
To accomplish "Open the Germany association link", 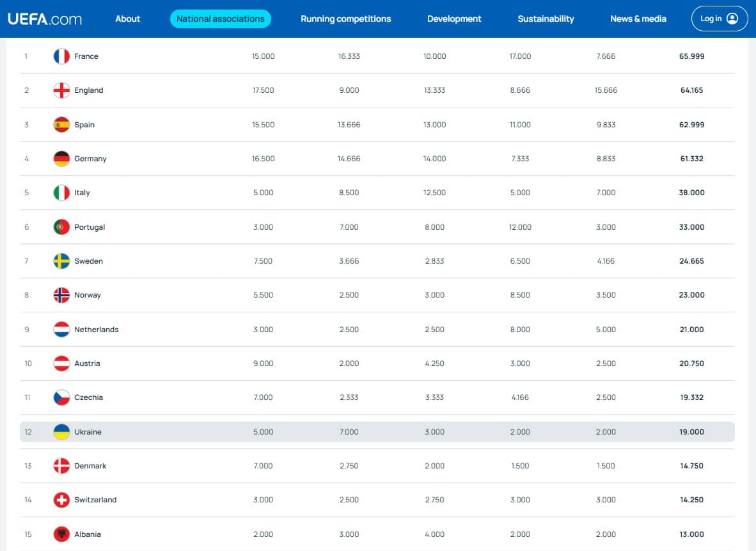I will coord(90,159).
